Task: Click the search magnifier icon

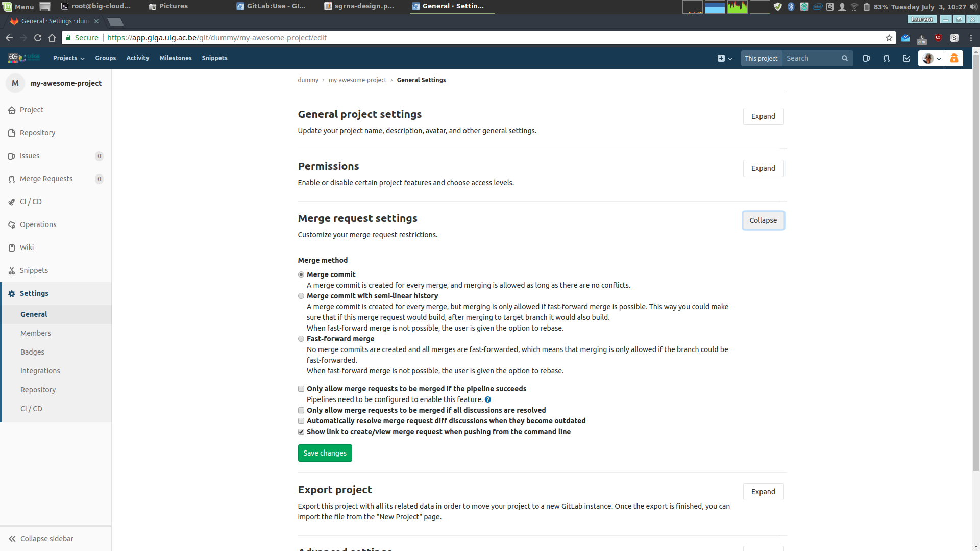Action: (845, 58)
